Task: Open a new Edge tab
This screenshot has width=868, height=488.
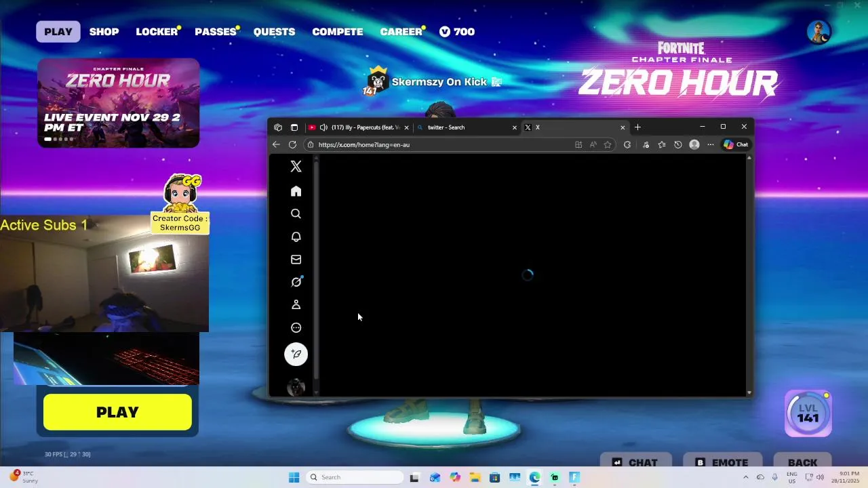Action: 637,127
